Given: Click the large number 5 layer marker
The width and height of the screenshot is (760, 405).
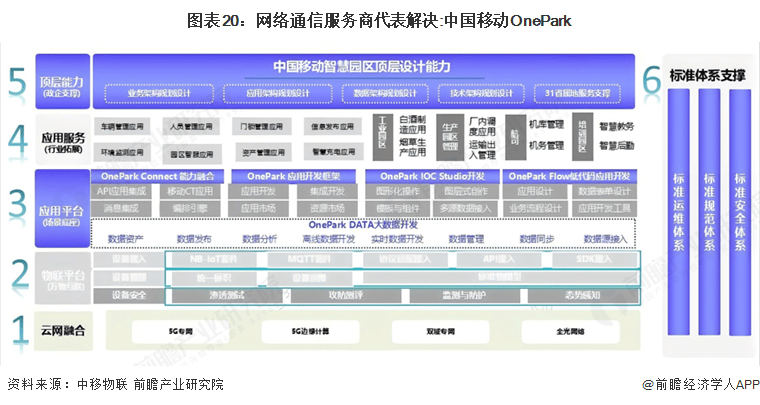Looking at the screenshot, I should (17, 82).
